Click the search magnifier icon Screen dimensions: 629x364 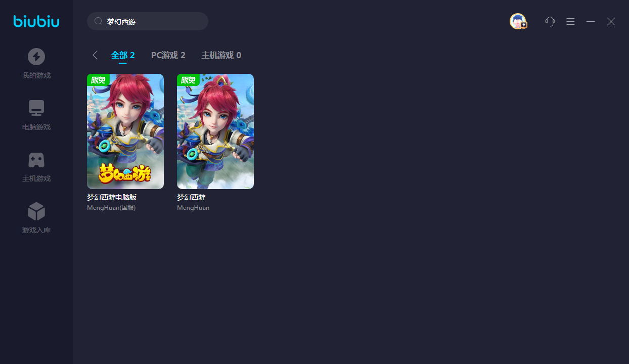99,21
